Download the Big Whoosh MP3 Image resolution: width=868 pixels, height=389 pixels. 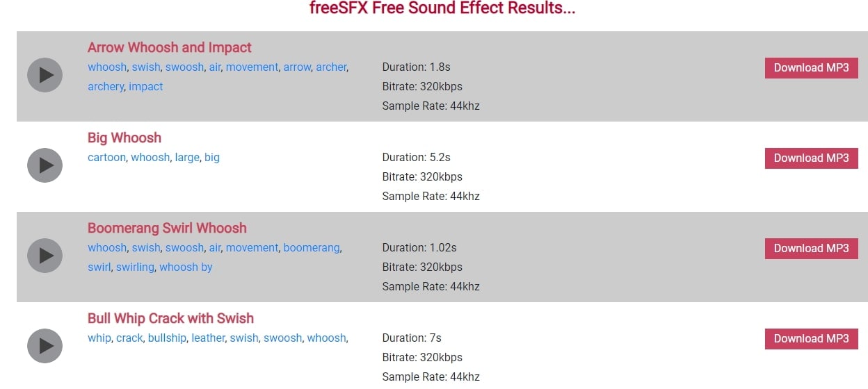[811, 158]
